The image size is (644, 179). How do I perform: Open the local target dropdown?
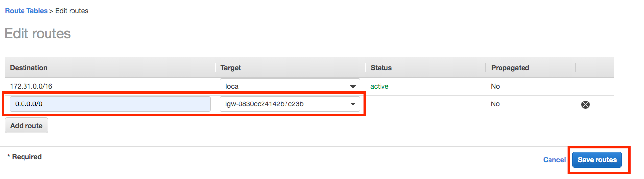pos(290,86)
